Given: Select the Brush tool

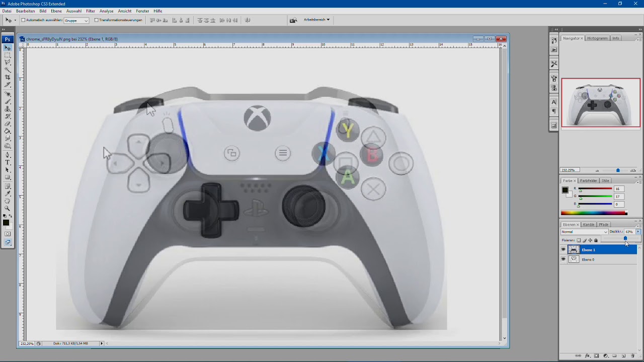Looking at the screenshot, I should [8, 102].
